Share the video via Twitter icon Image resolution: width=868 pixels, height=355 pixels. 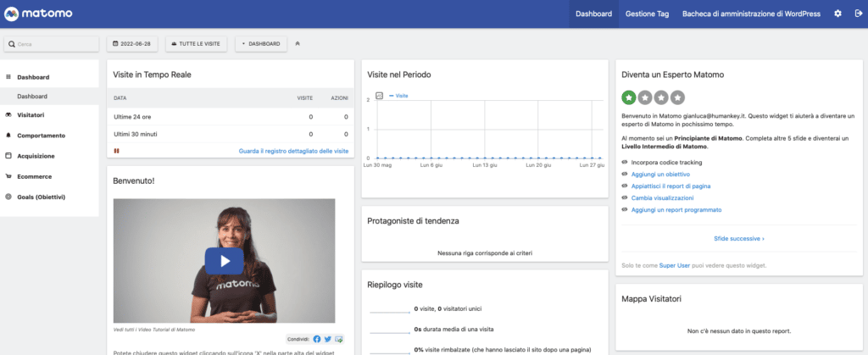click(x=328, y=339)
